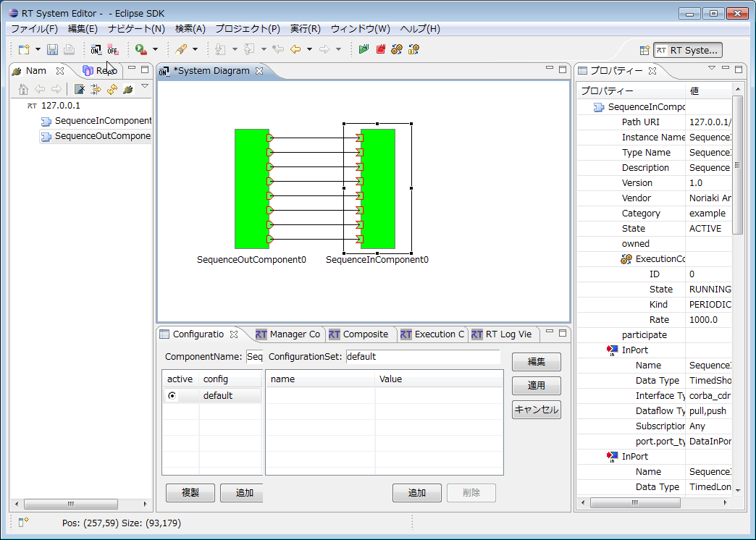The image size is (756, 540).
Task: Switch to the Name Service View tab
Action: (x=36, y=71)
